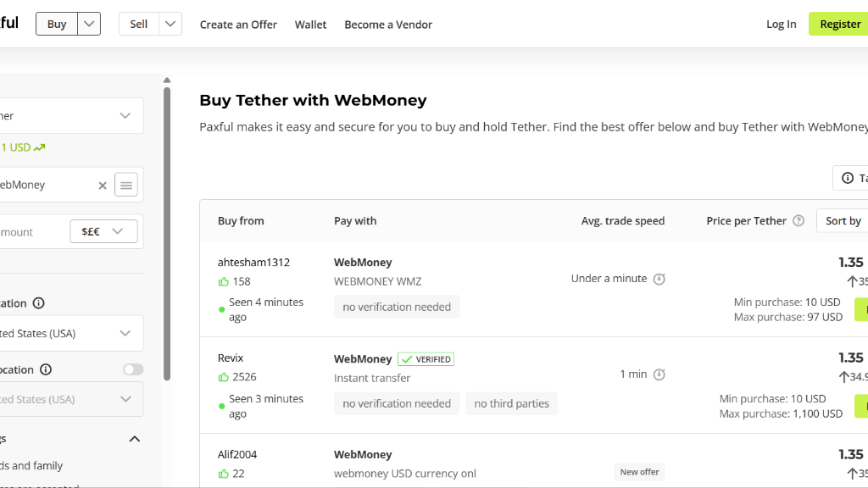The height and width of the screenshot is (488, 868).
Task: Open the $£€ currency selector
Action: 103,231
